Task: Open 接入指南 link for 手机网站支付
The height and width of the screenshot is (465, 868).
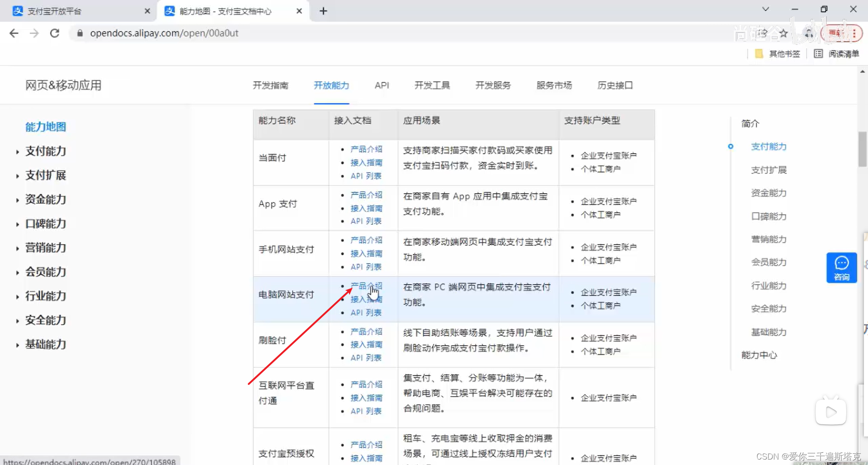Action: pos(366,254)
